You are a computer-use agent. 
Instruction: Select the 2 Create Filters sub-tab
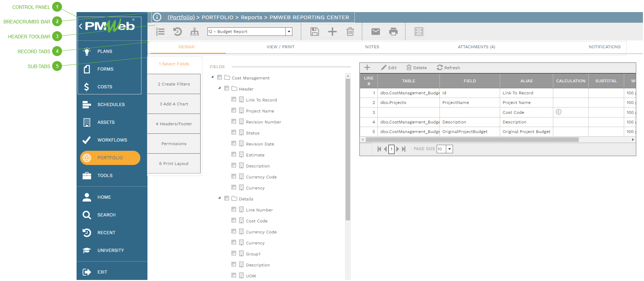pos(174,84)
